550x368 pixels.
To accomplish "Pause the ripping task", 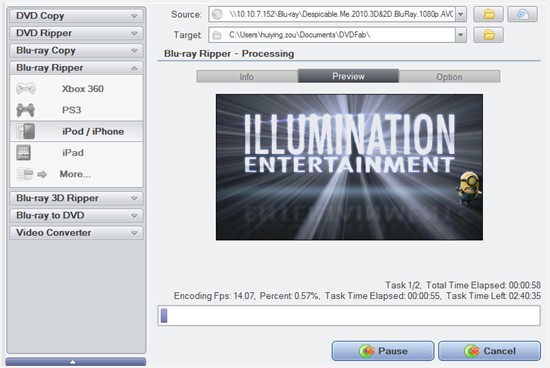I will (383, 351).
